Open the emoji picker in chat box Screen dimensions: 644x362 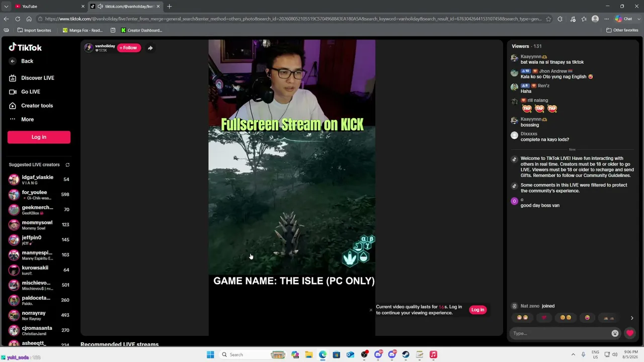pyautogui.click(x=615, y=333)
